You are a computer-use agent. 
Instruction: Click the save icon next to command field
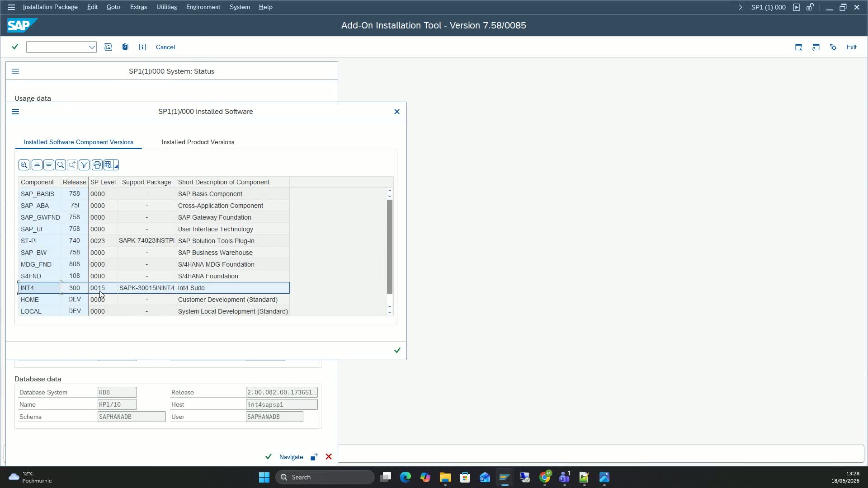[108, 47]
